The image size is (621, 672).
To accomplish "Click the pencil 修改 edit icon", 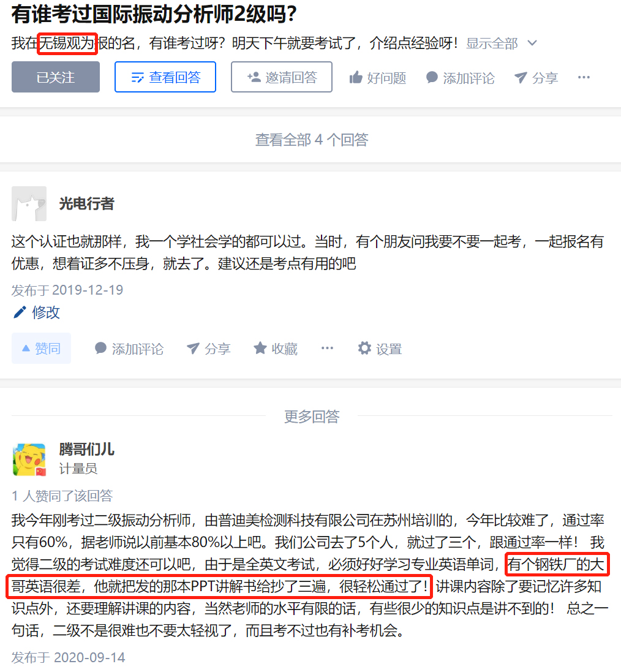I will tap(20, 312).
